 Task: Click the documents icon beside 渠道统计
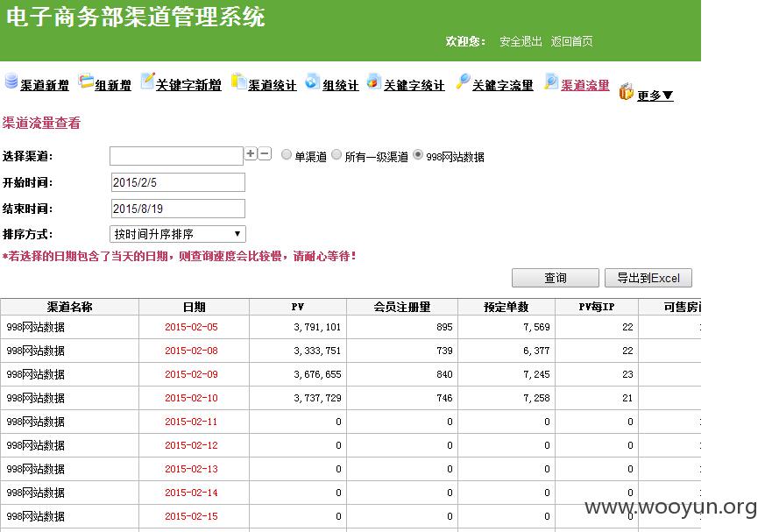238,81
